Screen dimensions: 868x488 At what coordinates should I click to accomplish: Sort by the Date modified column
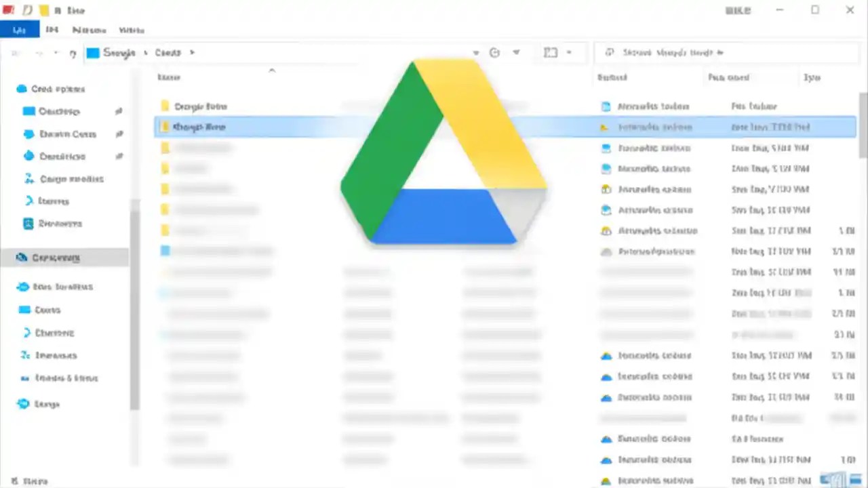[728, 77]
